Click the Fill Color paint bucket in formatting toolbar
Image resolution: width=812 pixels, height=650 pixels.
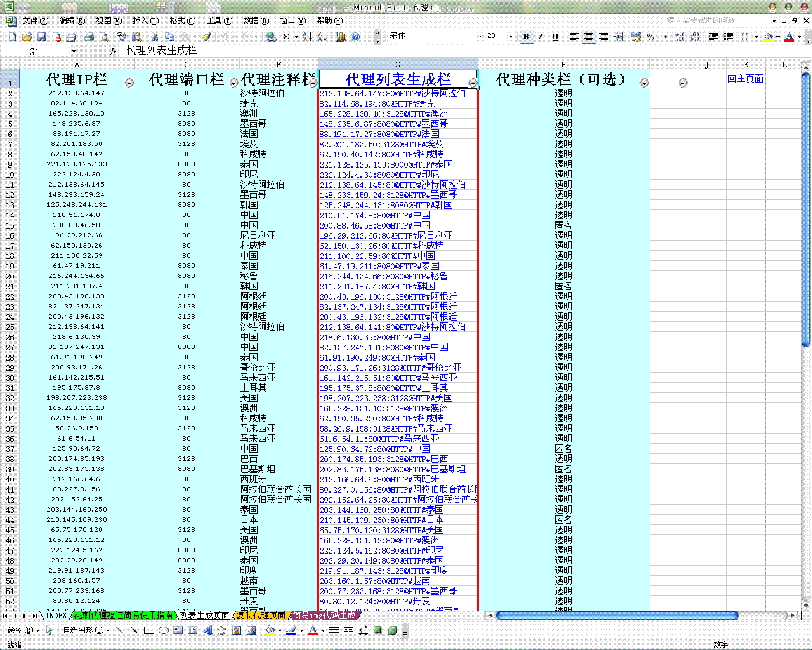pos(768,37)
